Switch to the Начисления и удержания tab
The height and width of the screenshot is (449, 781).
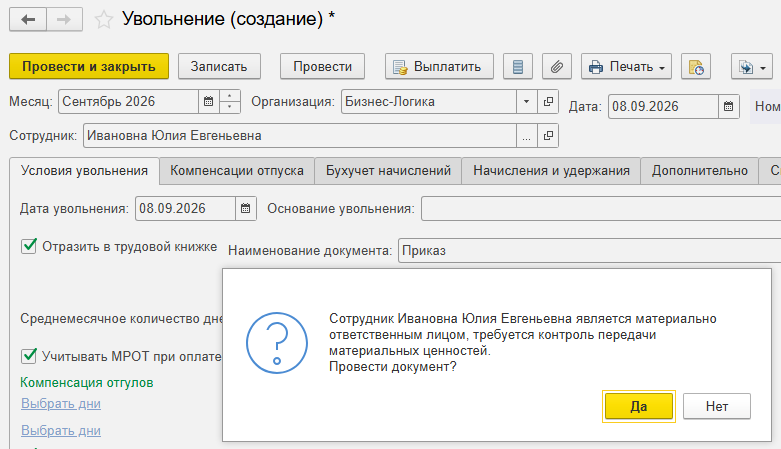(x=551, y=171)
